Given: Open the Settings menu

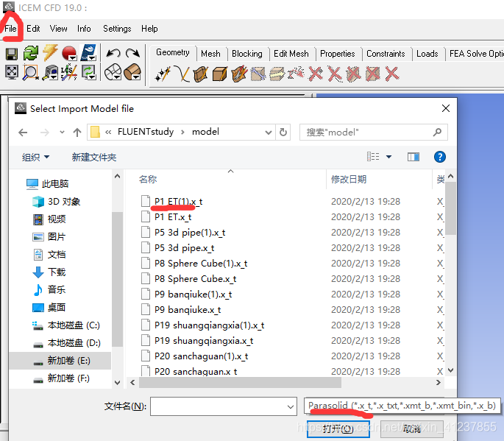Looking at the screenshot, I should tap(117, 29).
